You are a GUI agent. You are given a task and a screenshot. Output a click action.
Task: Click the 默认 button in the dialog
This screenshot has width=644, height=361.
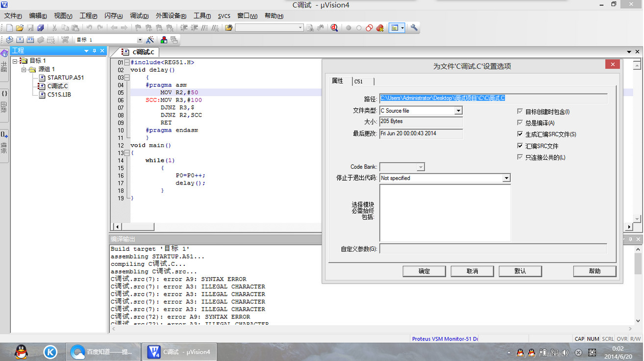click(x=520, y=271)
